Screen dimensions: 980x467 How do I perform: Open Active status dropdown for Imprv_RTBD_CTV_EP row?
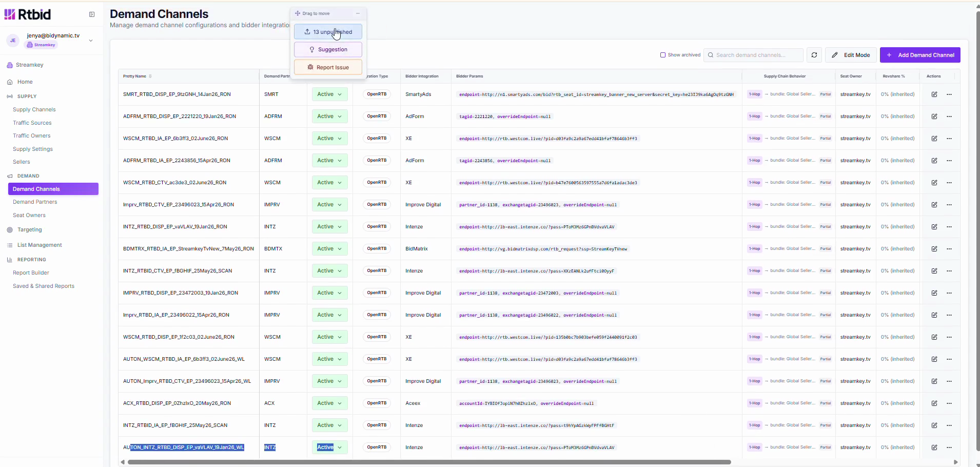click(329, 205)
